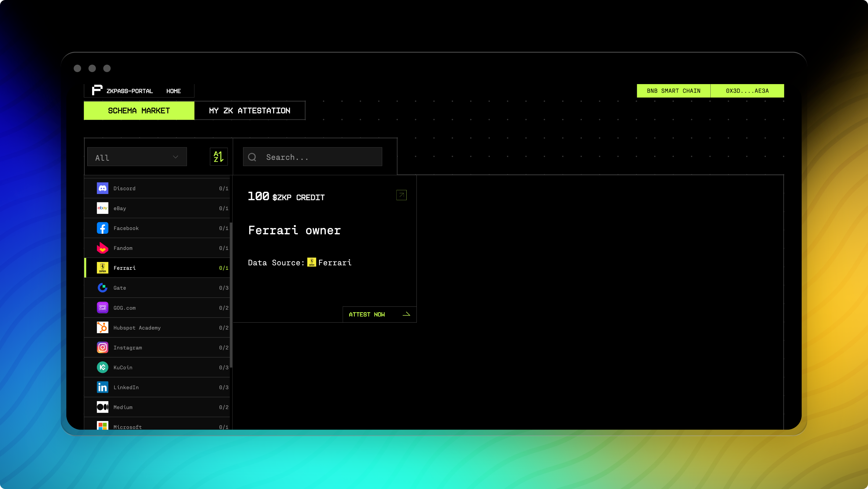This screenshot has height=489, width=868.
Task: Click the Instagram 0/2 count
Action: point(224,347)
